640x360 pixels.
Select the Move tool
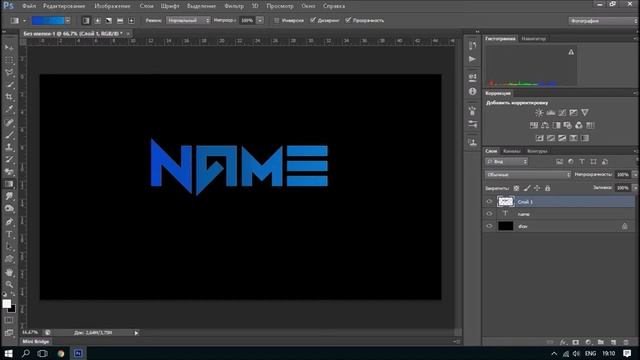9,48
